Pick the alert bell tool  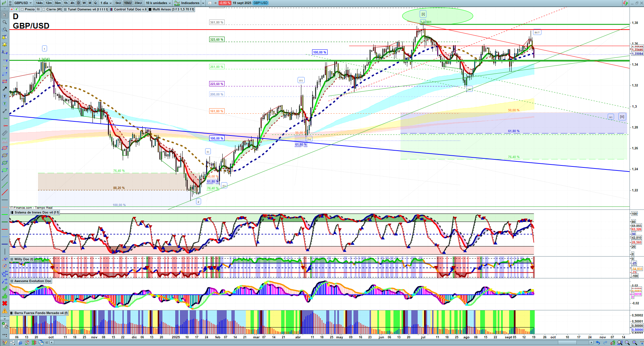tap(5, 44)
